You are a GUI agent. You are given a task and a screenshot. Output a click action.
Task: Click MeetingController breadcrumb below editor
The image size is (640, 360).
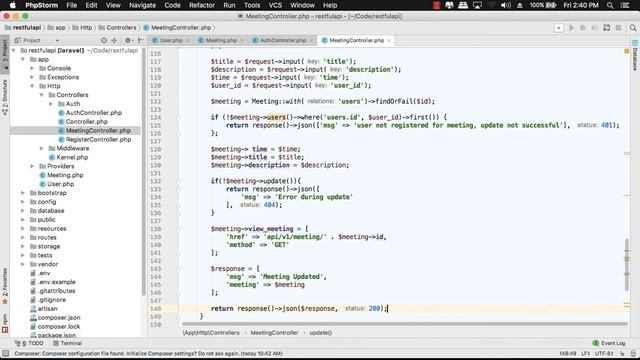click(x=274, y=333)
